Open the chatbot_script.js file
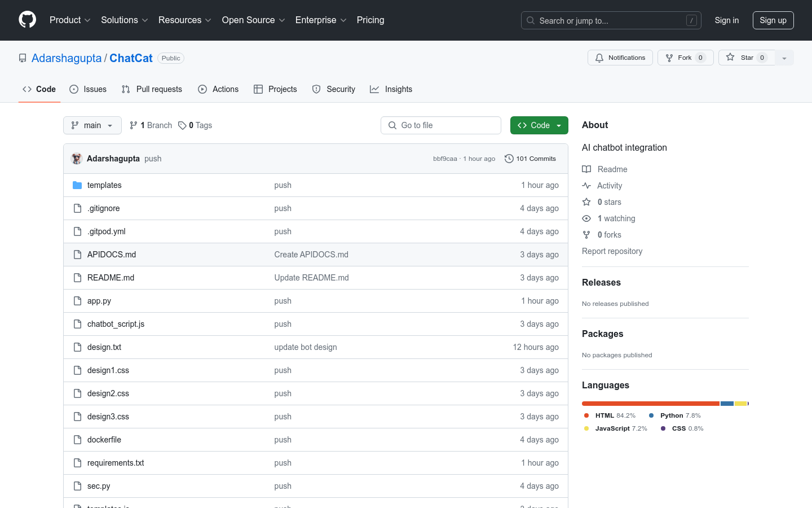The height and width of the screenshot is (508, 812). 116,324
